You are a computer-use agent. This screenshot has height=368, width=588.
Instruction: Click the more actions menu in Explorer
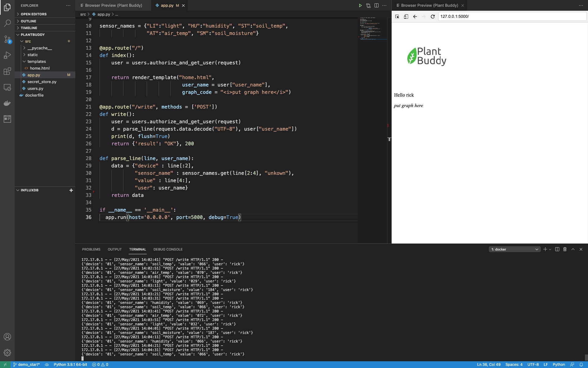click(67, 5)
